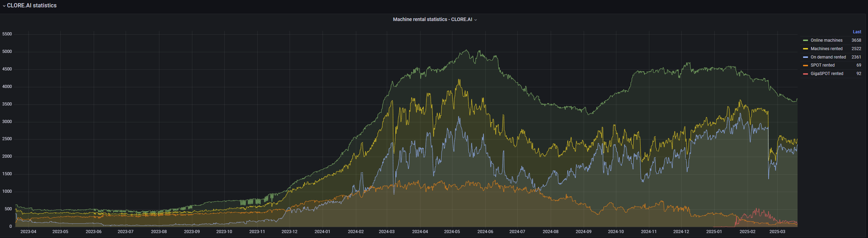Toggle the Online machines series label
The width and height of the screenshot is (868, 238).
coord(826,40)
